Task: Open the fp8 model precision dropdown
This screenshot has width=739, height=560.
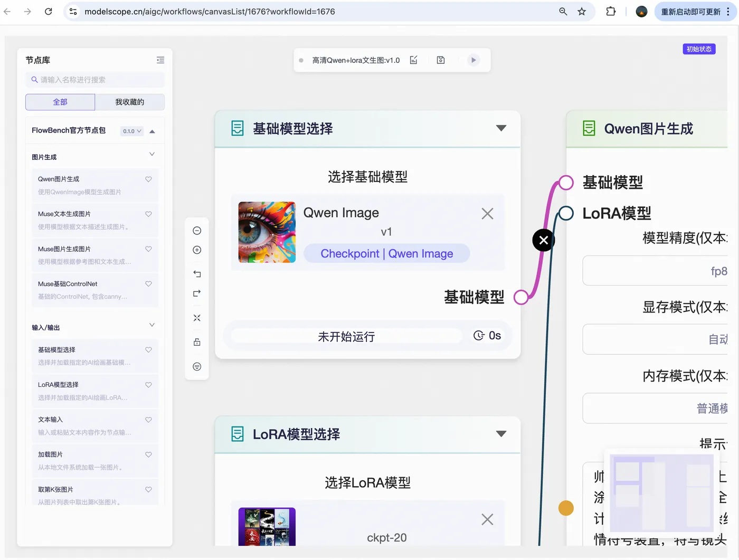Action: click(655, 271)
